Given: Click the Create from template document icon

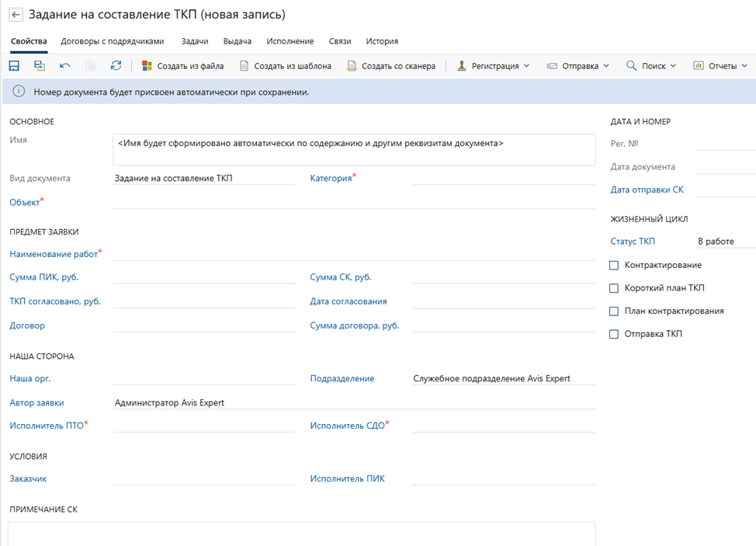Looking at the screenshot, I should [x=244, y=65].
